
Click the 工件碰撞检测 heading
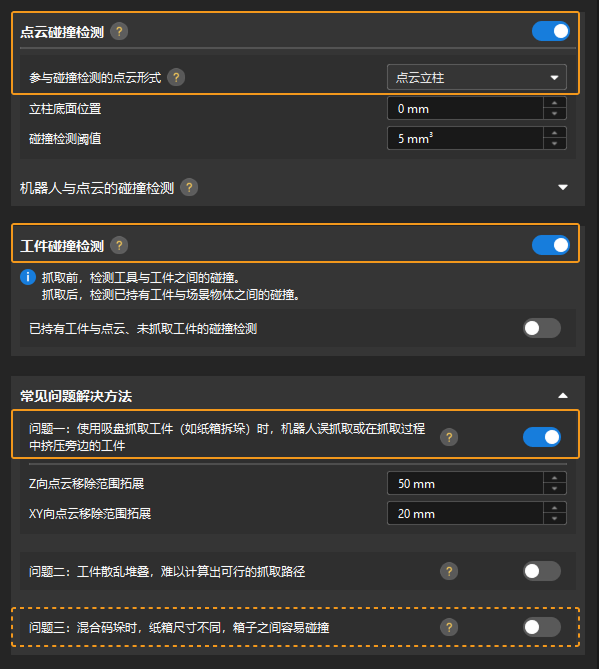pyautogui.click(x=62, y=246)
